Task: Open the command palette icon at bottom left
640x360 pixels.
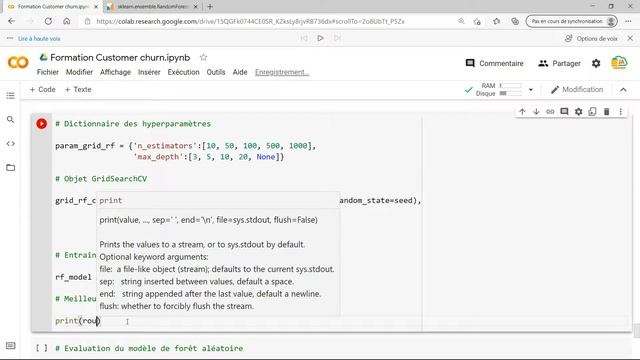Action: click(x=11, y=346)
